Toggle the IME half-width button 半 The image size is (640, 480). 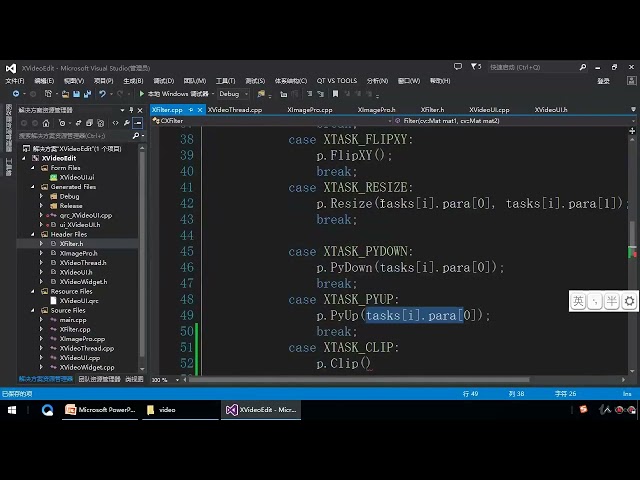point(612,301)
